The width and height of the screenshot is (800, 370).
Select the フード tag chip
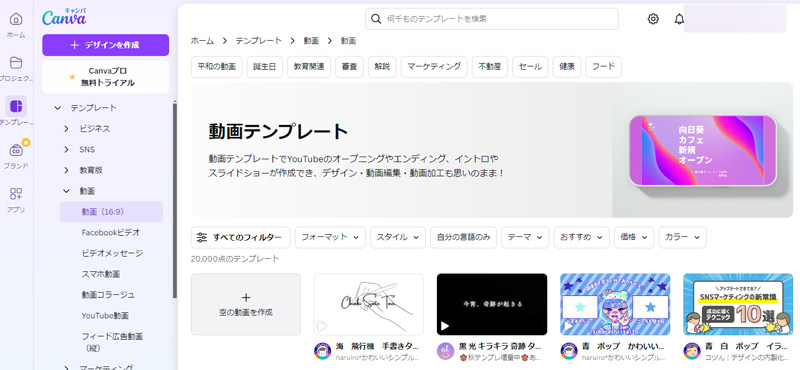pos(603,67)
